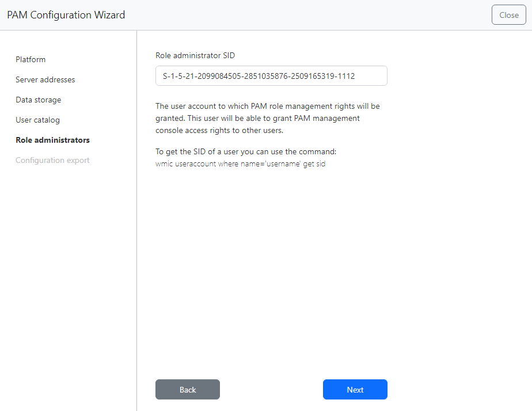The width and height of the screenshot is (532, 411).
Task: Focus the Role administrator SID field
Action: tap(271, 76)
